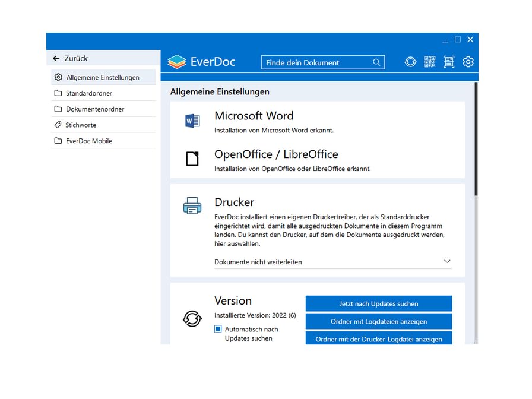
Task: Click Installierte Version: 2022 (6) text
Action: (255, 315)
